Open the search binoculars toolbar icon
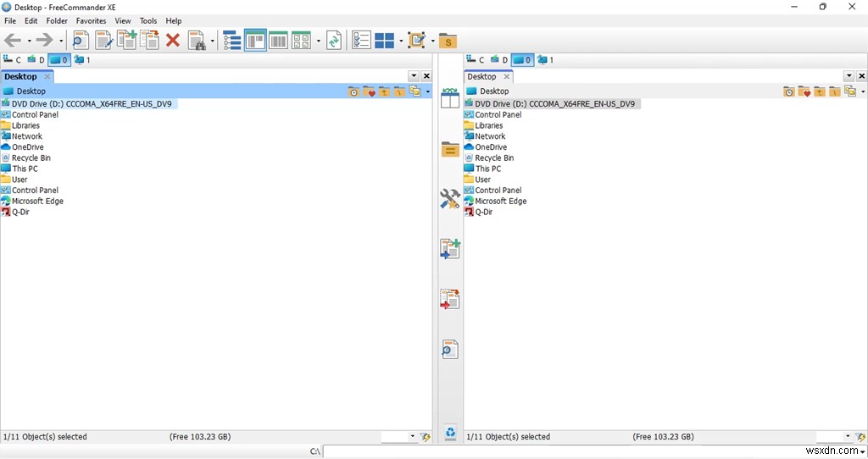Screen dimensions: 868x459 click(197, 41)
